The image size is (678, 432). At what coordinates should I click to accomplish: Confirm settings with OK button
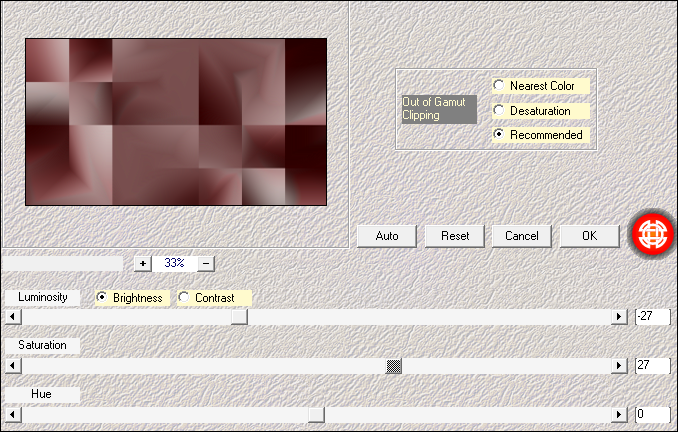pyautogui.click(x=590, y=236)
